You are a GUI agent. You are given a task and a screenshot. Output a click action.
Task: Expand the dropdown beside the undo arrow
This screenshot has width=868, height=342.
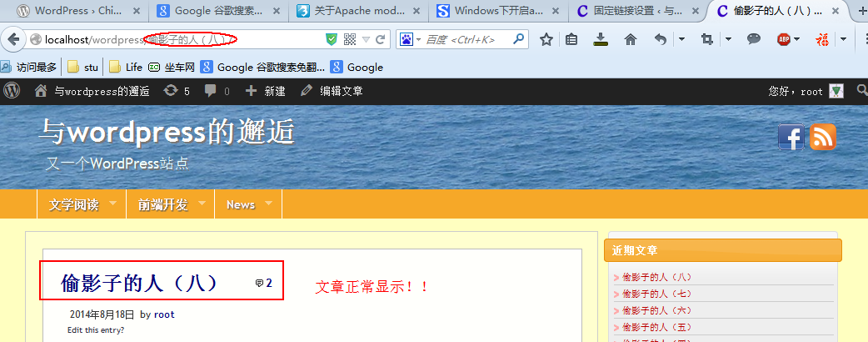coord(681,39)
